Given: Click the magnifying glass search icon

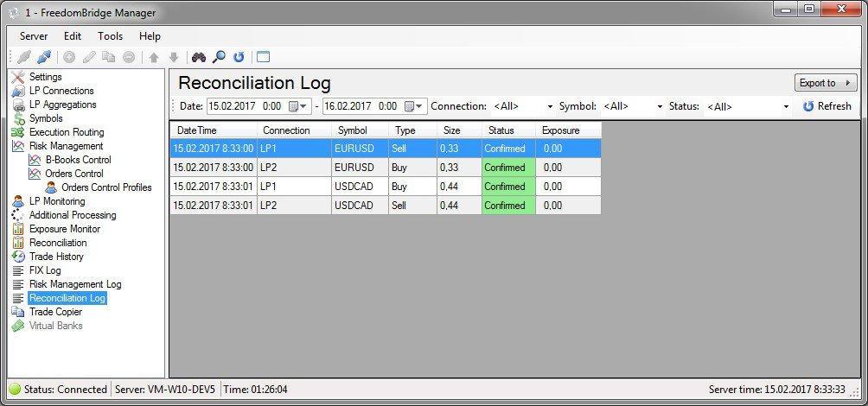Looking at the screenshot, I should pyautogui.click(x=220, y=57).
